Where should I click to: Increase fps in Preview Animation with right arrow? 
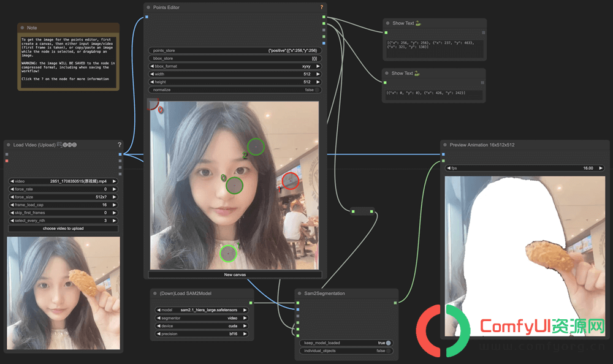tap(601, 168)
